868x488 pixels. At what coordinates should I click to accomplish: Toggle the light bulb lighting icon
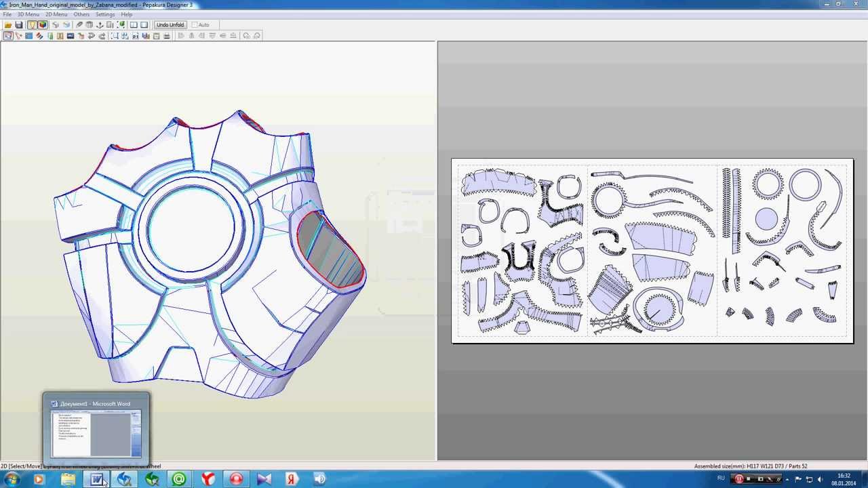(x=32, y=25)
